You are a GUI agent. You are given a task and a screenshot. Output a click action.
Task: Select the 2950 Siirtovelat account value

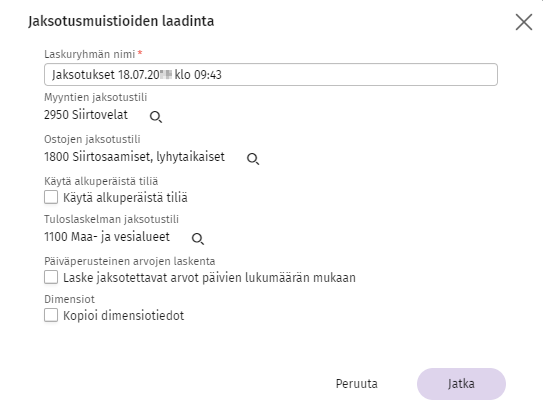tap(86, 115)
